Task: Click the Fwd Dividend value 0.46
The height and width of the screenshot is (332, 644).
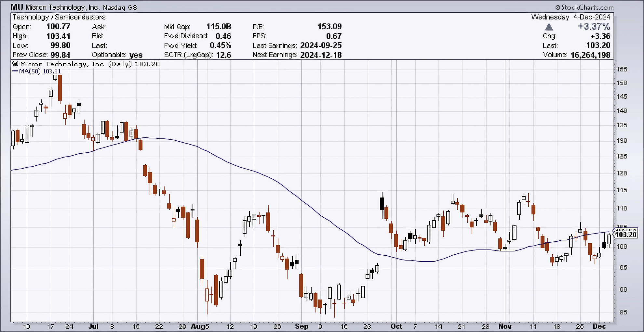Action: (x=223, y=36)
